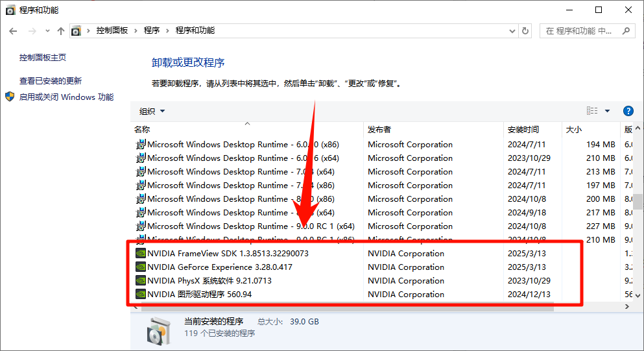This screenshot has width=644, height=351.
Task: Open the 查看已安装的更新 link
Action: pos(51,80)
